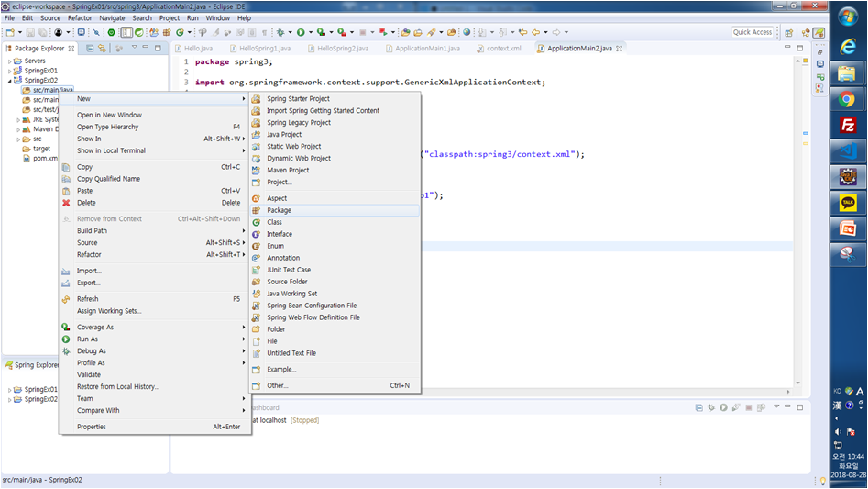
Task: Click the Java Working Set icon
Action: (x=256, y=294)
